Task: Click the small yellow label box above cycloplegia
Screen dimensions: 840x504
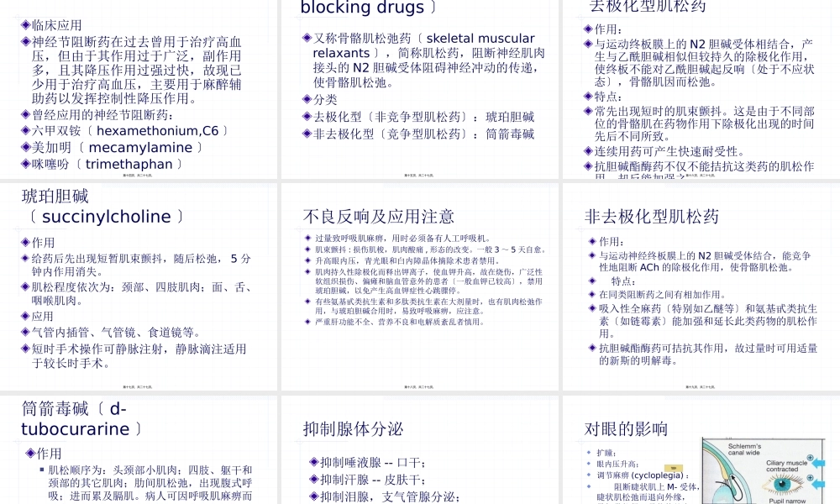Action: click(x=673, y=467)
